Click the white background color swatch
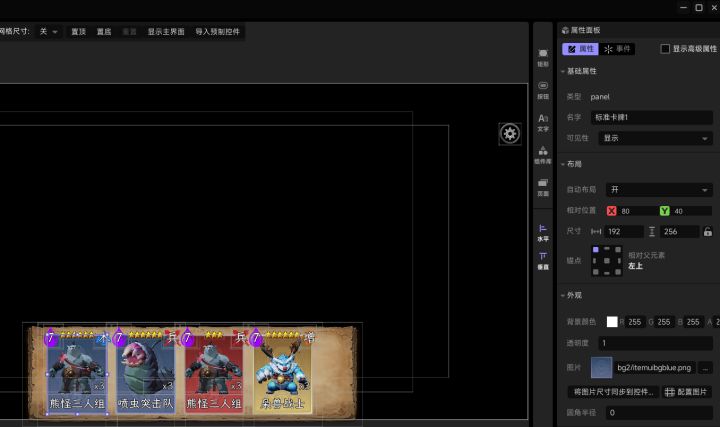720x427 pixels. (x=612, y=322)
